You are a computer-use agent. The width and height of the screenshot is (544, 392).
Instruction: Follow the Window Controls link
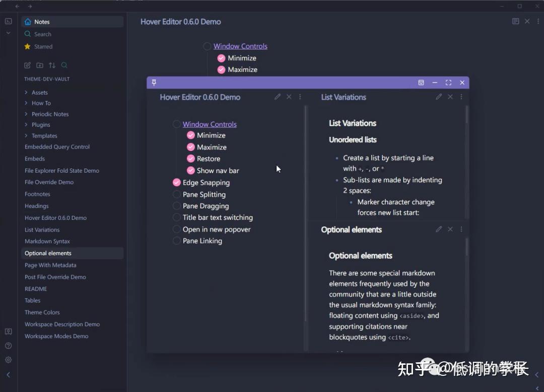(210, 124)
